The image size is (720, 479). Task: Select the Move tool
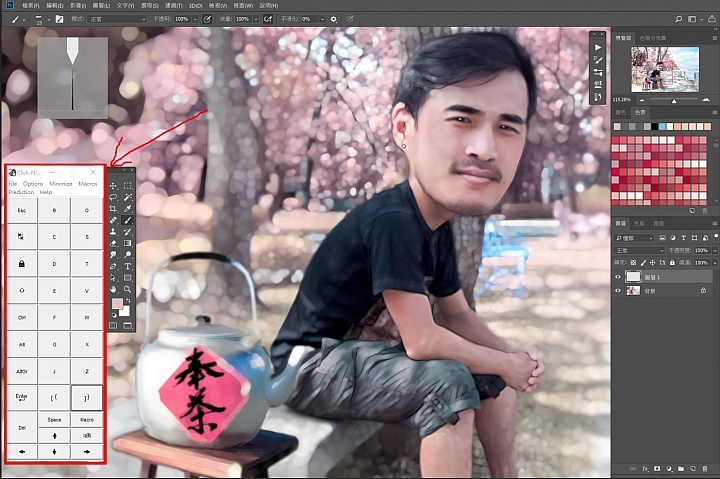point(113,186)
